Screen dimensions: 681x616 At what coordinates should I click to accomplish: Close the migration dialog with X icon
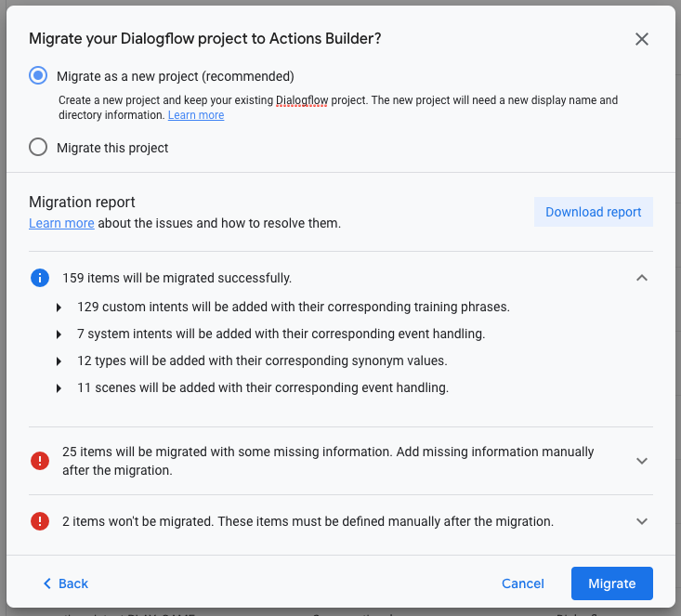641,39
